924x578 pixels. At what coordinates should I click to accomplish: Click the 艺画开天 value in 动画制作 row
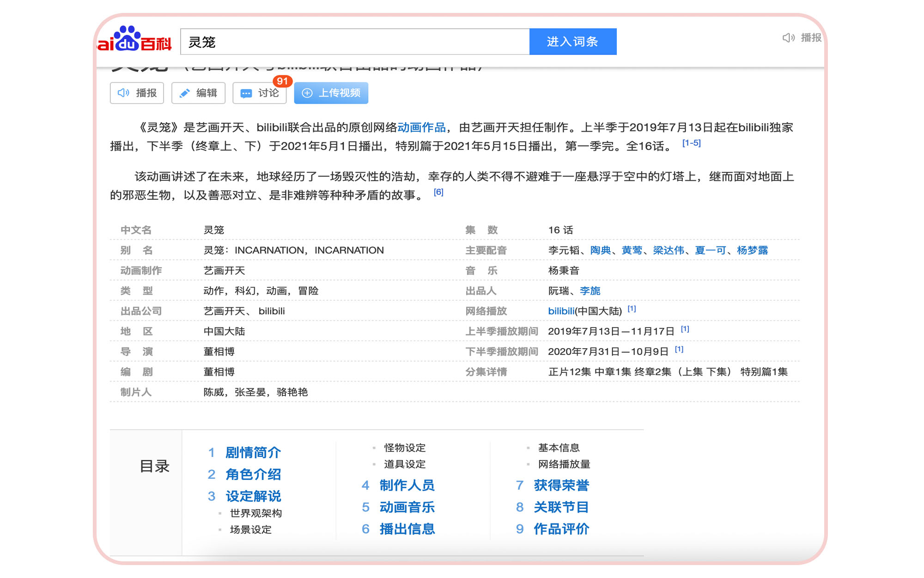pos(224,271)
